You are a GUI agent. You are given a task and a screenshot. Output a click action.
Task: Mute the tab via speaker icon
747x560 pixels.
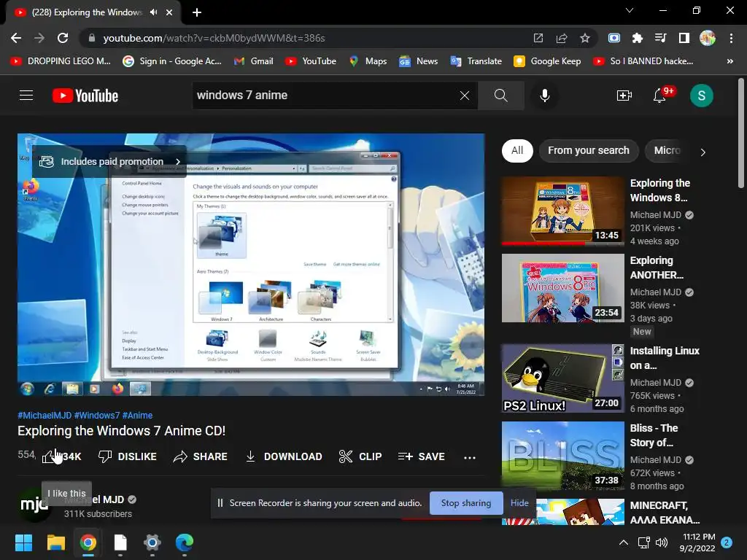153,12
